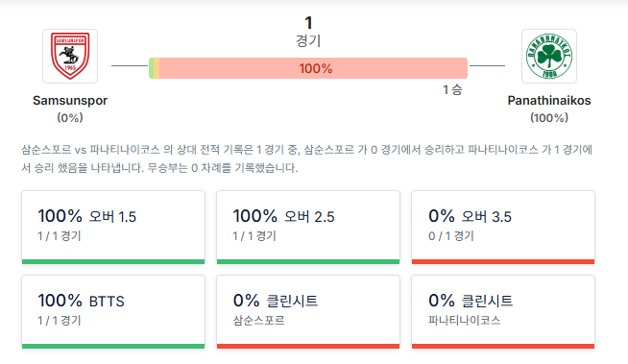Click the red underline of the 오버 3.5 card
This screenshot has width=628, height=364.
pyautogui.click(x=503, y=262)
